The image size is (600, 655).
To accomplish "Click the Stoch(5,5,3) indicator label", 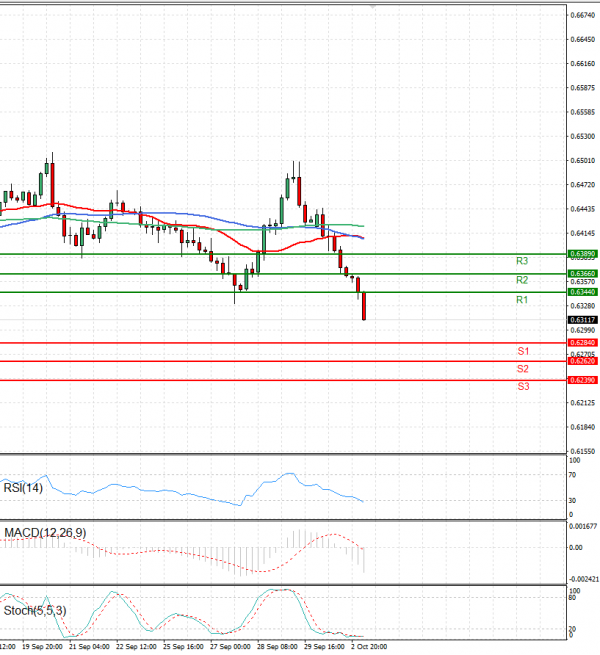I will point(32,609).
